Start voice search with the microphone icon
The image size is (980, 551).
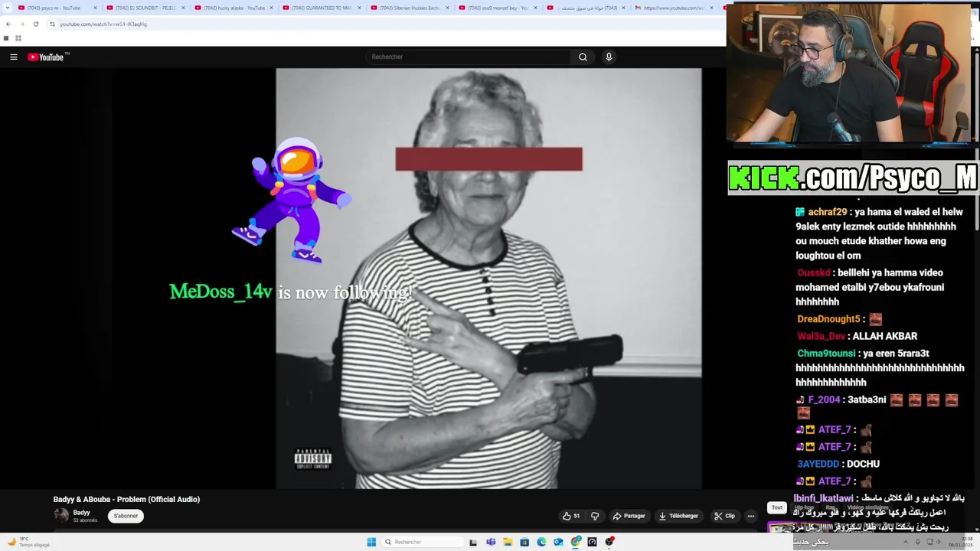pyautogui.click(x=609, y=57)
